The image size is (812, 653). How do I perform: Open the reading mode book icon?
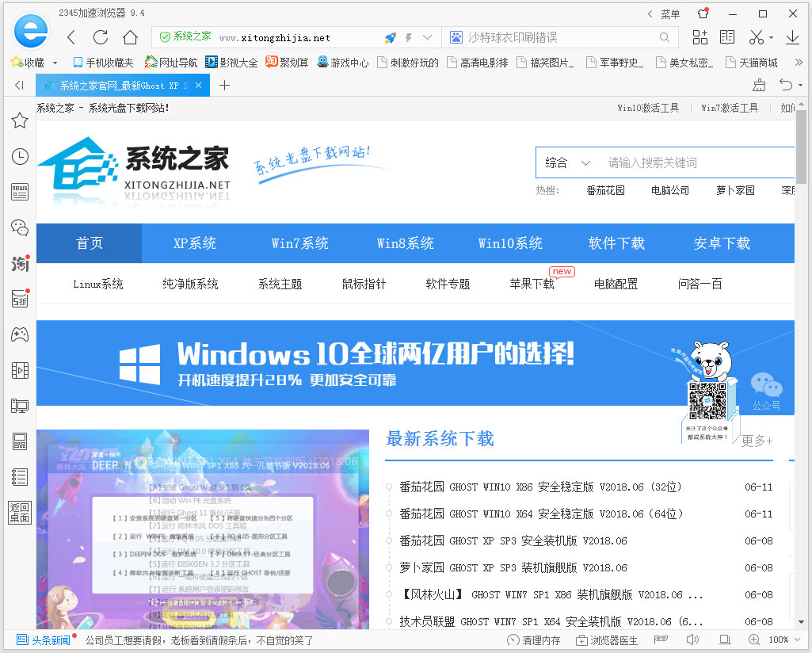(x=727, y=36)
